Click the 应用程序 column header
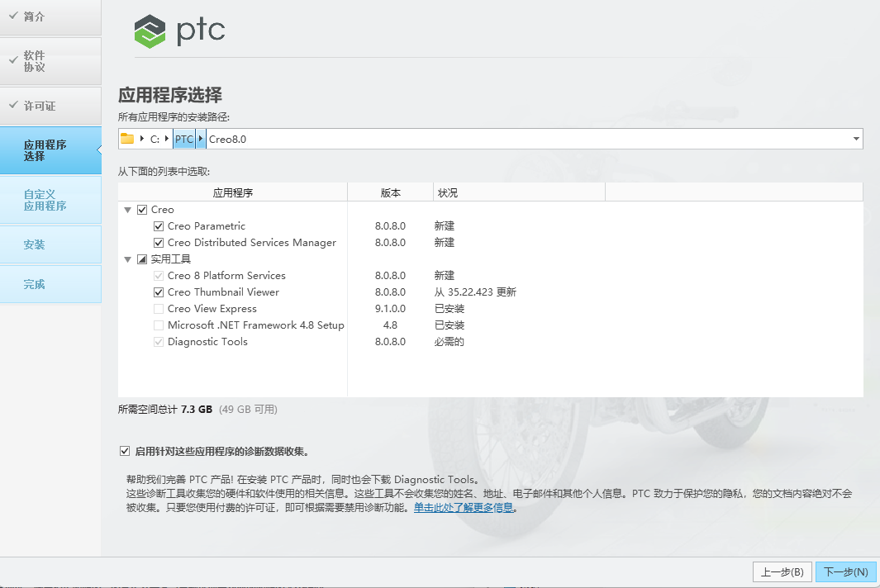 (233, 192)
